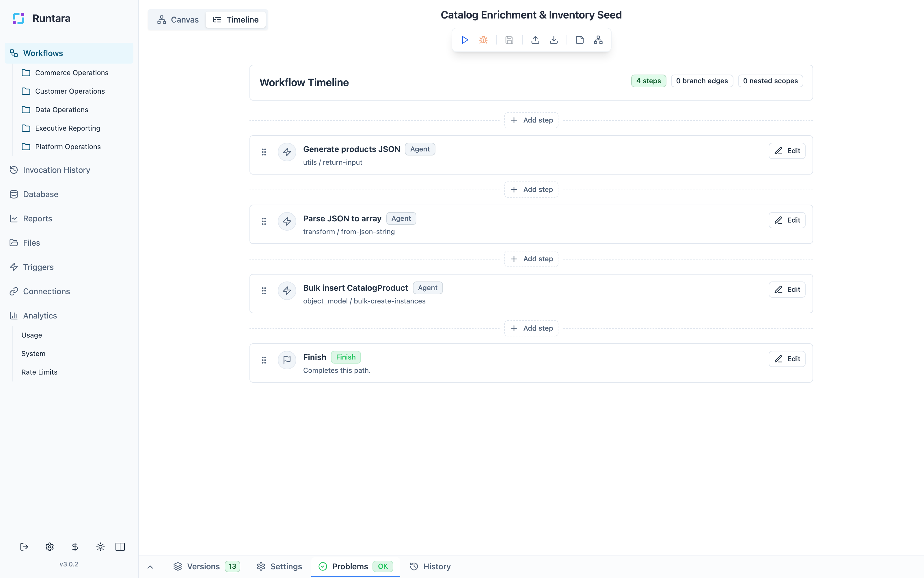
Task: Click the note page icon in toolbar
Action: coord(580,40)
